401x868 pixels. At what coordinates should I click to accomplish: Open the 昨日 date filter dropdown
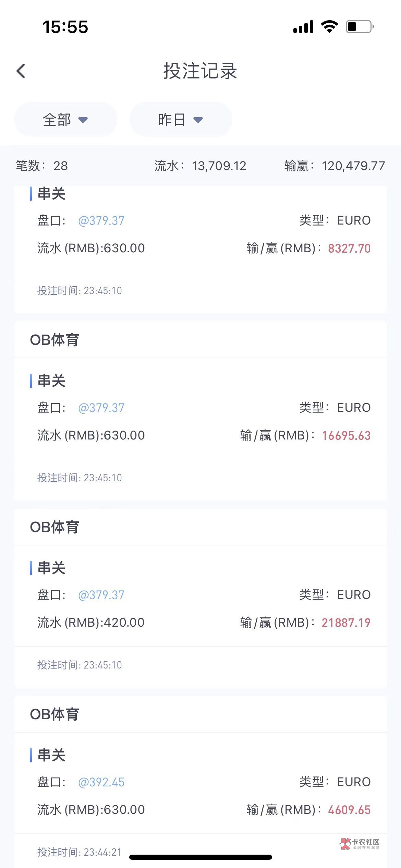pyautogui.click(x=181, y=120)
